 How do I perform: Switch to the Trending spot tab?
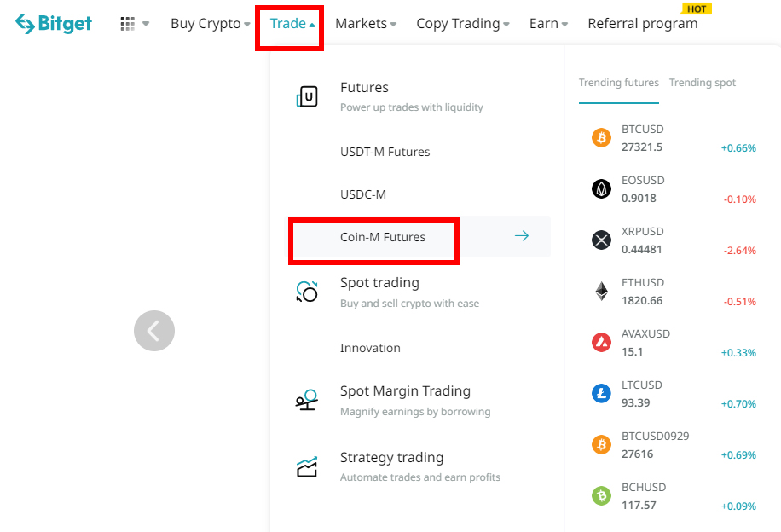(703, 83)
